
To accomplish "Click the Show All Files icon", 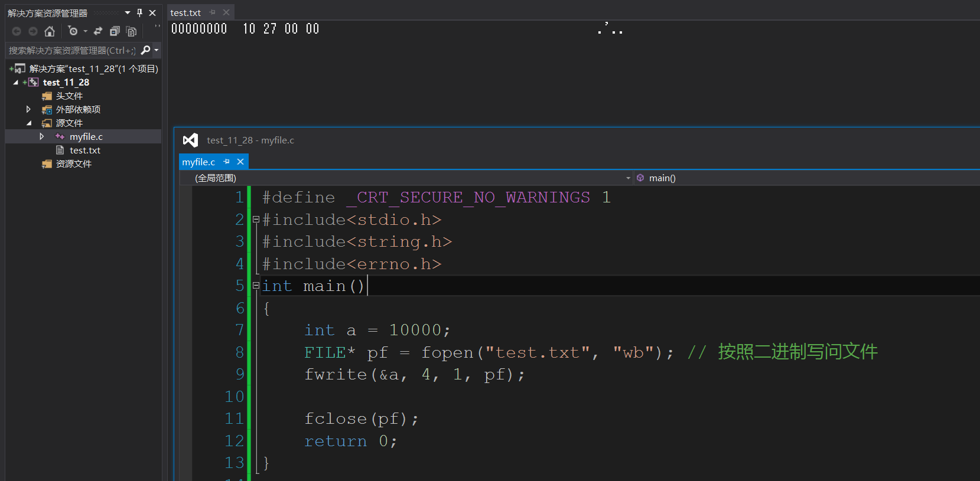I will pos(131,31).
